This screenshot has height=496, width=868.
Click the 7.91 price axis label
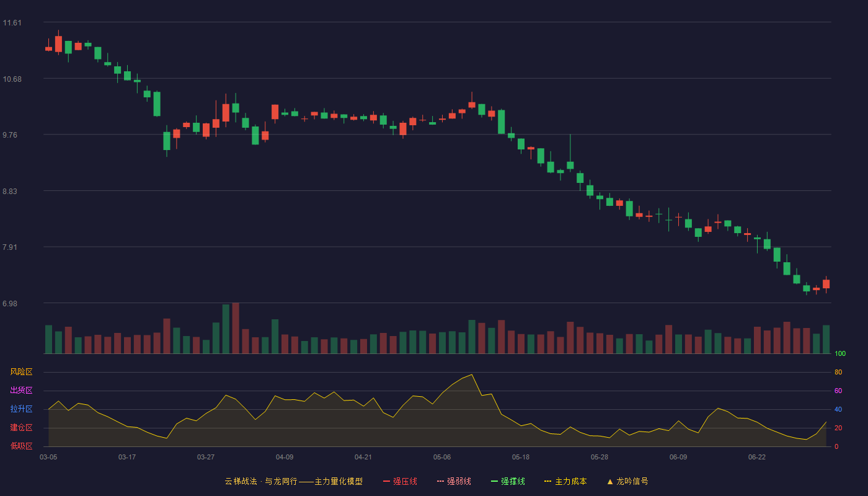10,247
